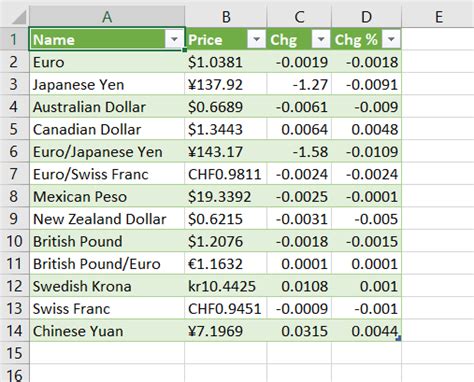Select column E header
The height and width of the screenshot is (382, 474).
(438, 17)
